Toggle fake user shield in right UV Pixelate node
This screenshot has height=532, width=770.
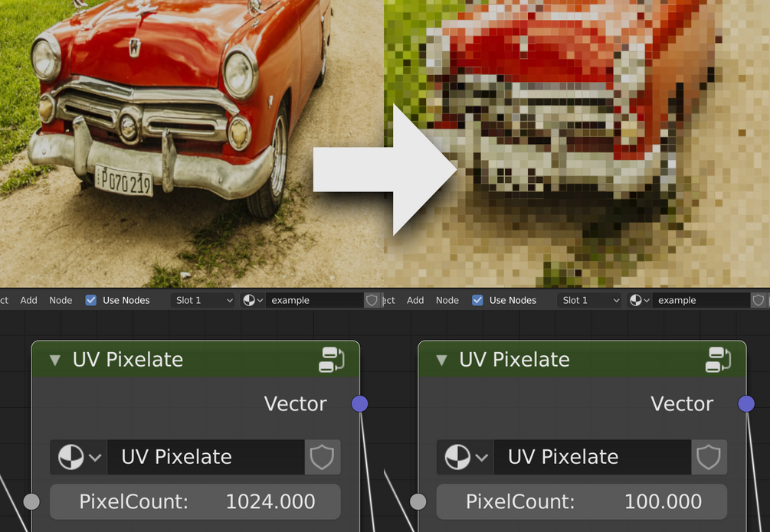point(709,457)
